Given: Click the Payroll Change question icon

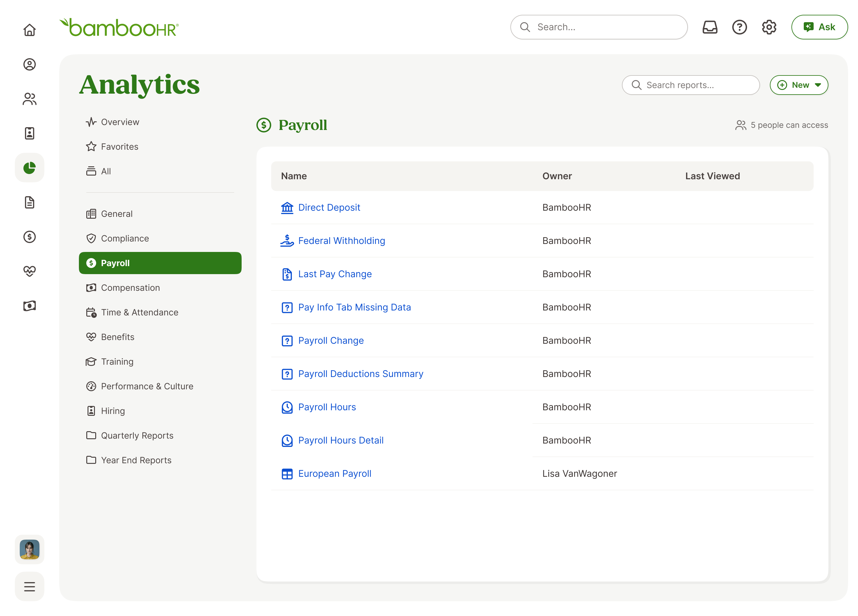Looking at the screenshot, I should pyautogui.click(x=287, y=341).
